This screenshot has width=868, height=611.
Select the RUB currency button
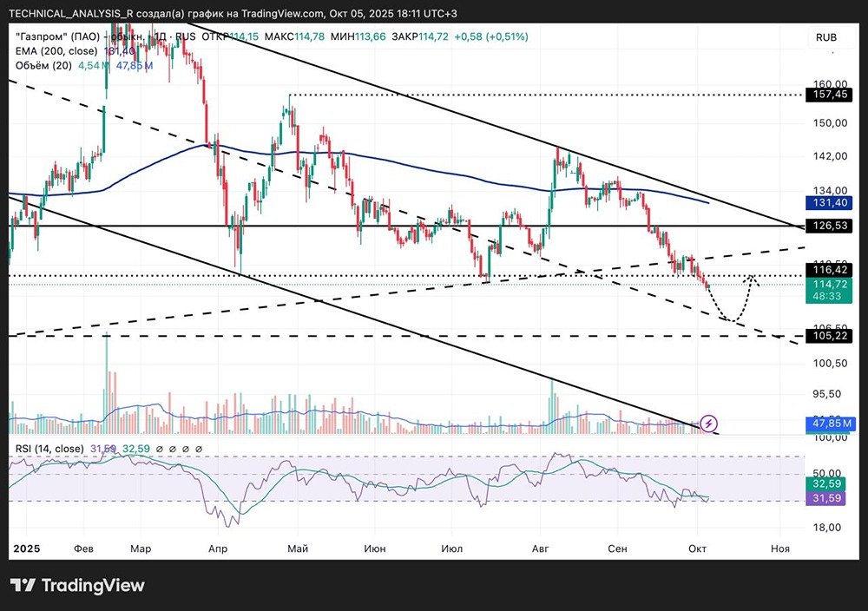pos(826,37)
